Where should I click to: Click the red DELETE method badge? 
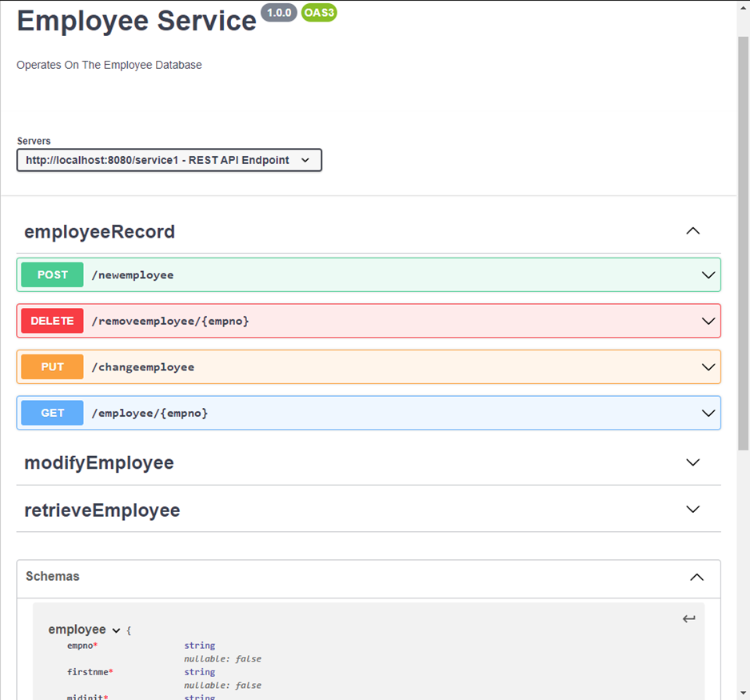coord(52,321)
